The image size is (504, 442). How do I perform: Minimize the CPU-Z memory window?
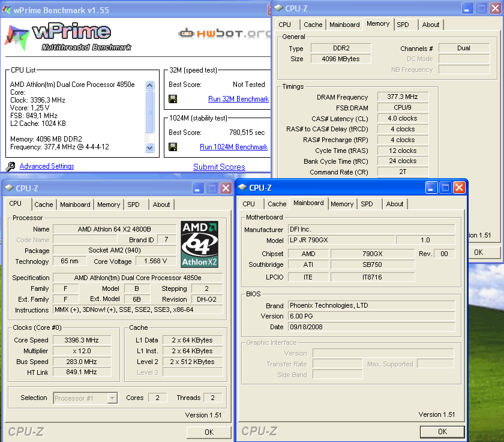467,8
